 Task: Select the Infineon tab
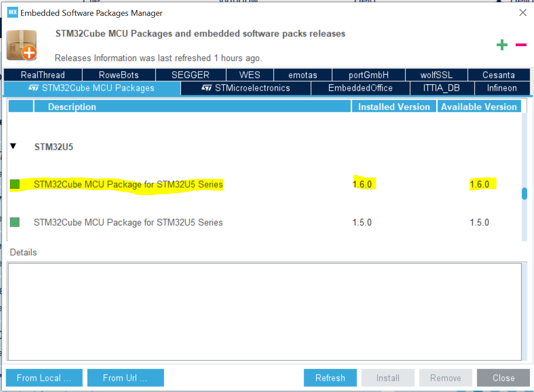[502, 88]
